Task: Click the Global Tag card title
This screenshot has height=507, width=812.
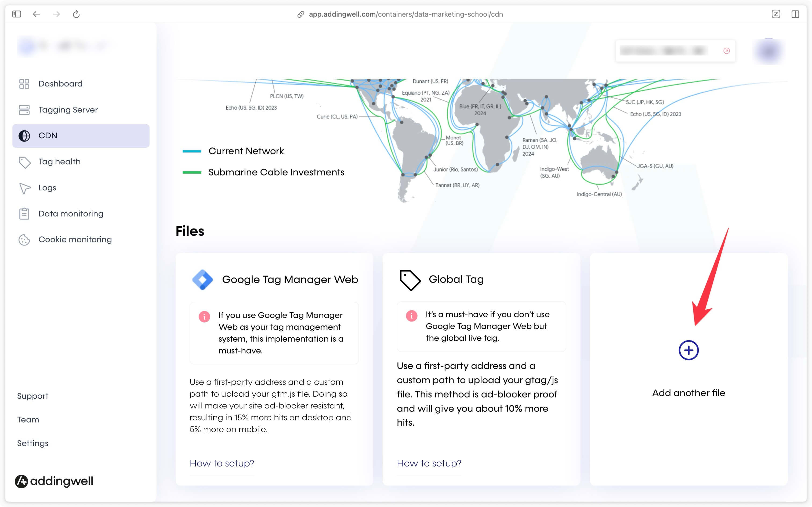Action: 456,279
